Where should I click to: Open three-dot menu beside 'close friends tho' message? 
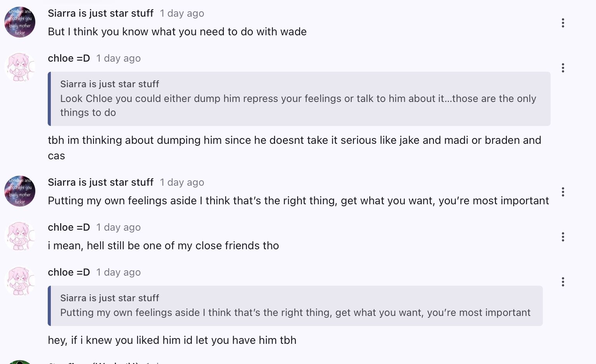point(563,237)
